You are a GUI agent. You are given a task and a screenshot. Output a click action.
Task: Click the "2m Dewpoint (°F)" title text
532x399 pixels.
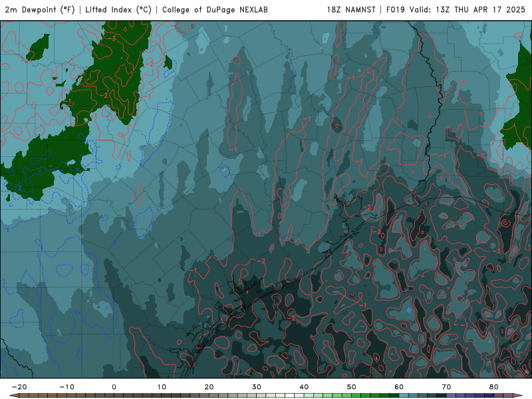(x=40, y=9)
